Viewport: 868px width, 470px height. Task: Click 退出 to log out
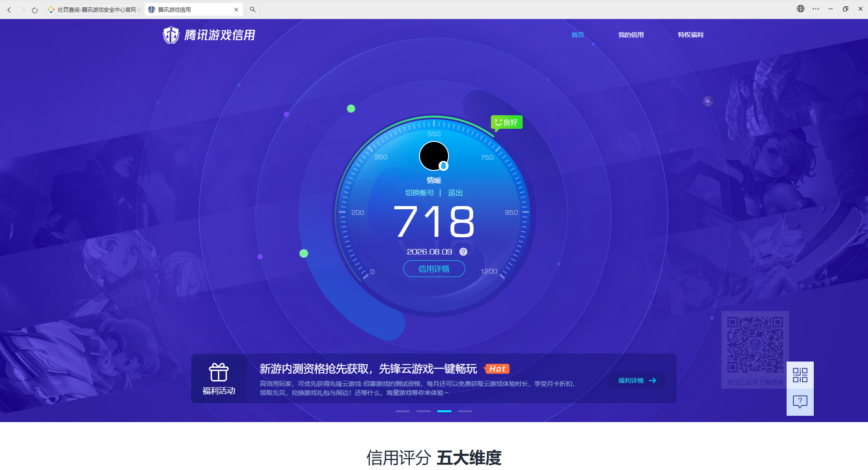click(455, 193)
